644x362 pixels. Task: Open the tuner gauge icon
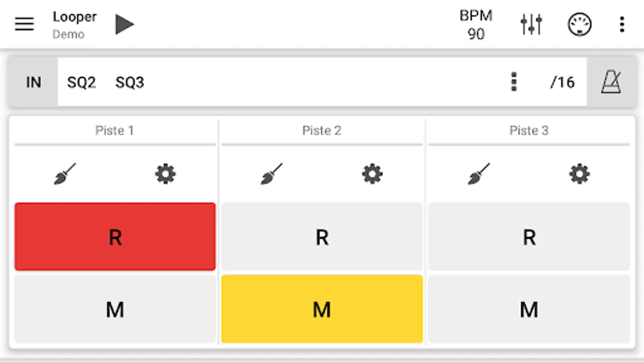tap(579, 24)
